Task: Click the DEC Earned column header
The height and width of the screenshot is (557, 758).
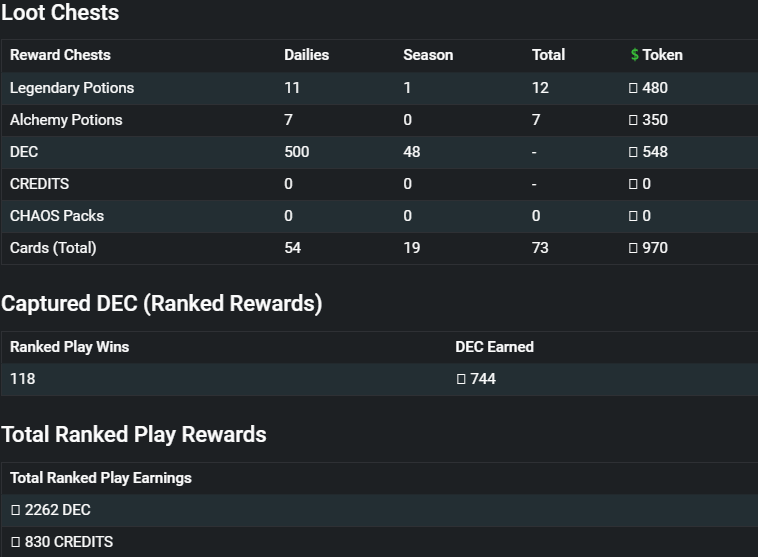Action: click(x=495, y=347)
